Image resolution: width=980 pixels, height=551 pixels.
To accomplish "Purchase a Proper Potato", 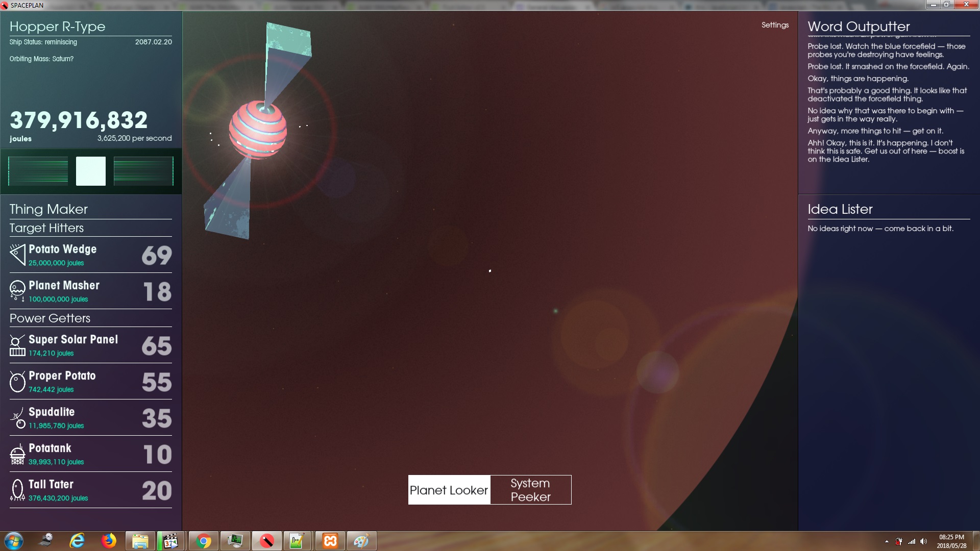I will [90, 382].
